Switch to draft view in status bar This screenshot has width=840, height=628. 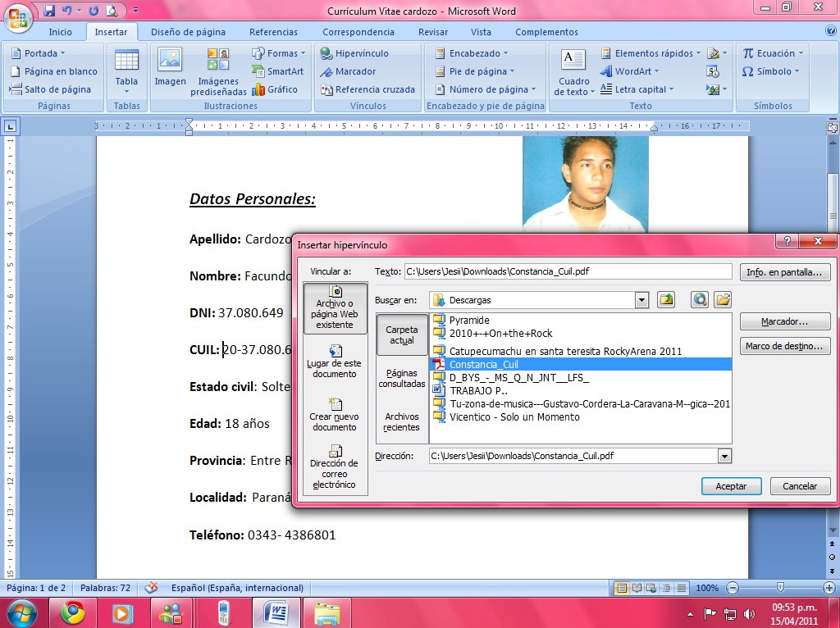coord(681,588)
